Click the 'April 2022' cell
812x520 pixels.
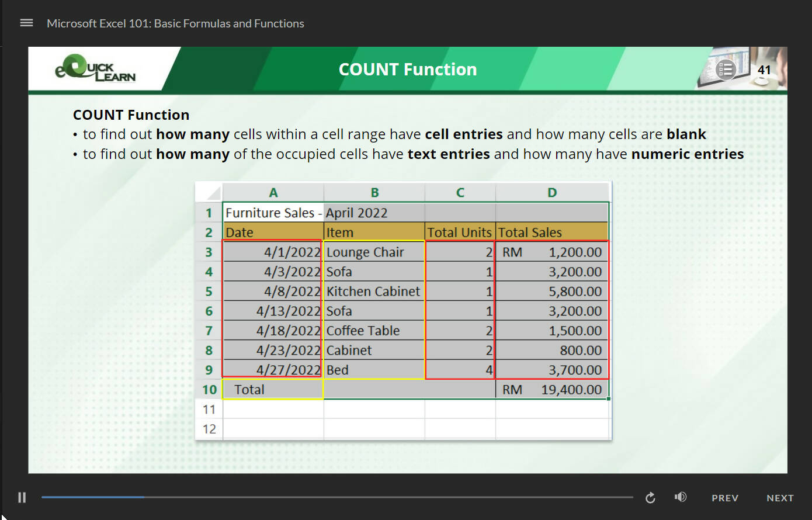pos(374,213)
